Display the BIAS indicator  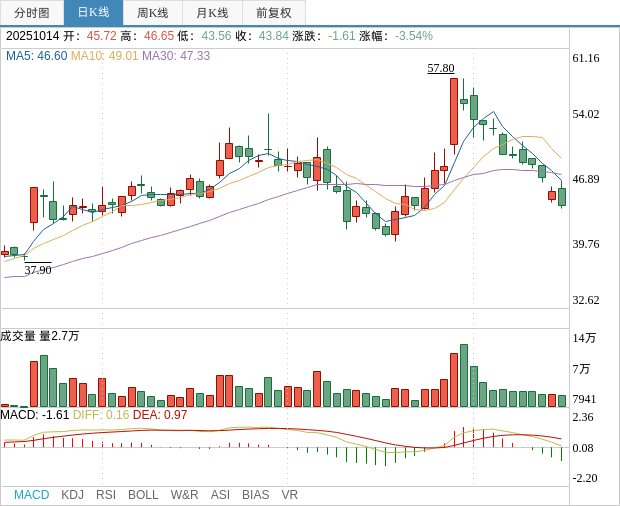[x=255, y=495]
